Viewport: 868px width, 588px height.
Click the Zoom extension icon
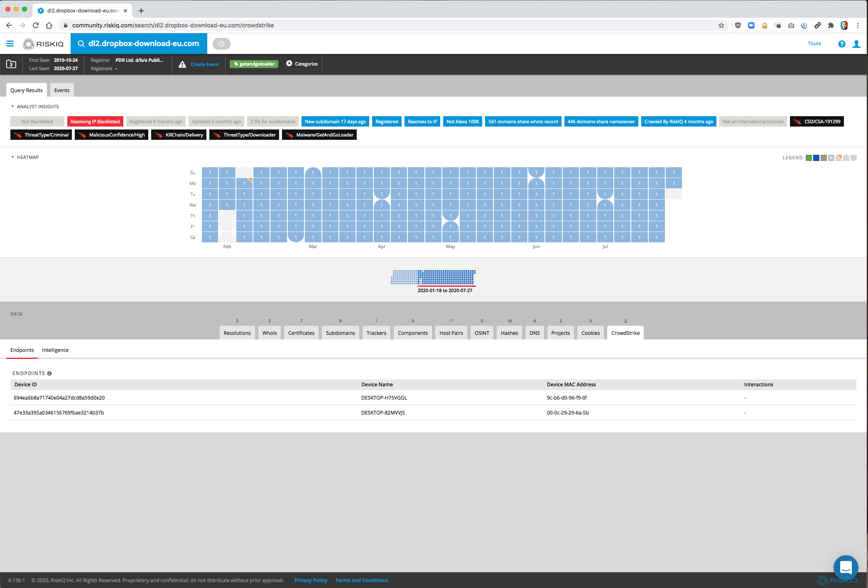click(751, 25)
